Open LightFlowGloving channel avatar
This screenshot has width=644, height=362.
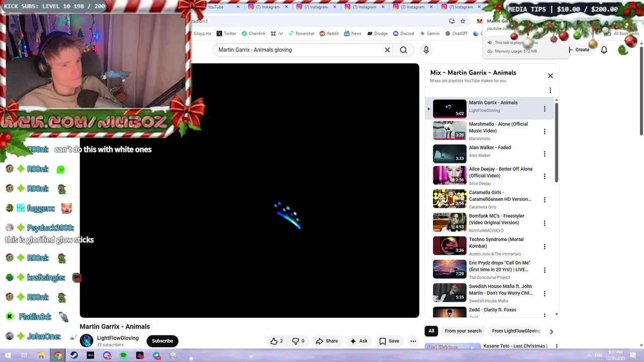coord(87,341)
